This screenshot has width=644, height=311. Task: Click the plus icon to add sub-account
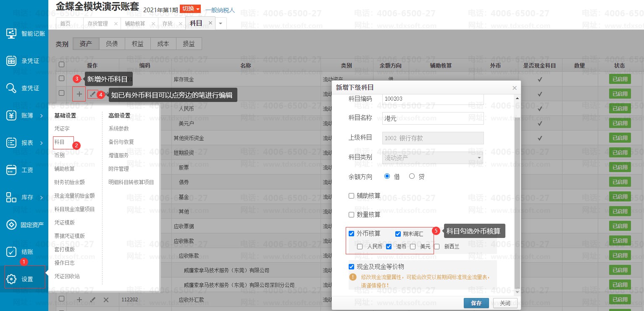click(x=79, y=94)
